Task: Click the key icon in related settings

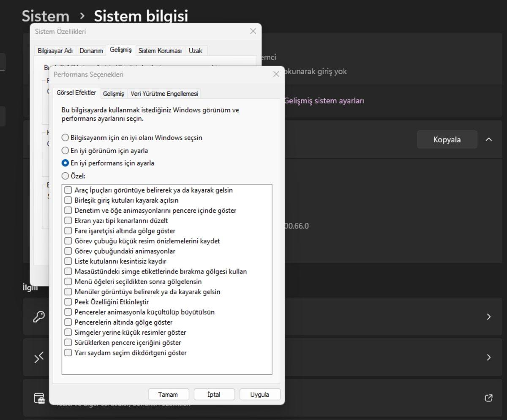Action: [39, 317]
